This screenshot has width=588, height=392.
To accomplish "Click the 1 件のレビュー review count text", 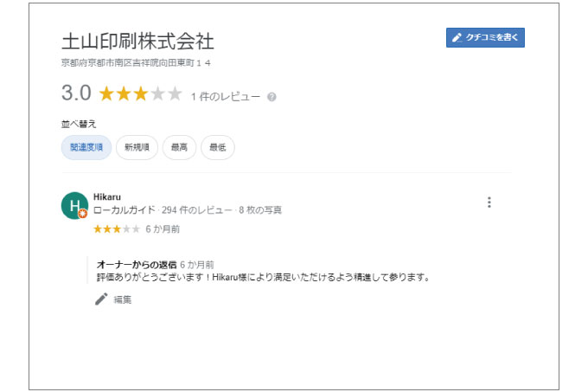I will pos(226,97).
